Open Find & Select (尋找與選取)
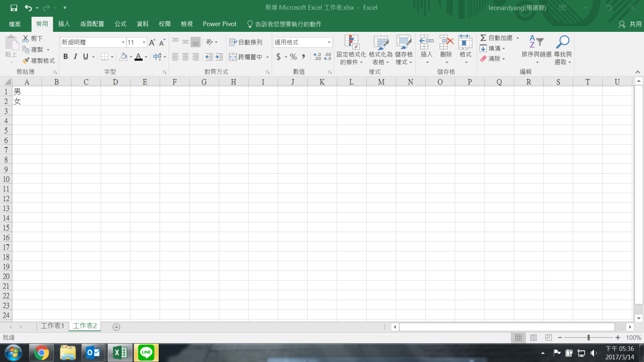Screen dimensions: 644x362 [x=563, y=50]
